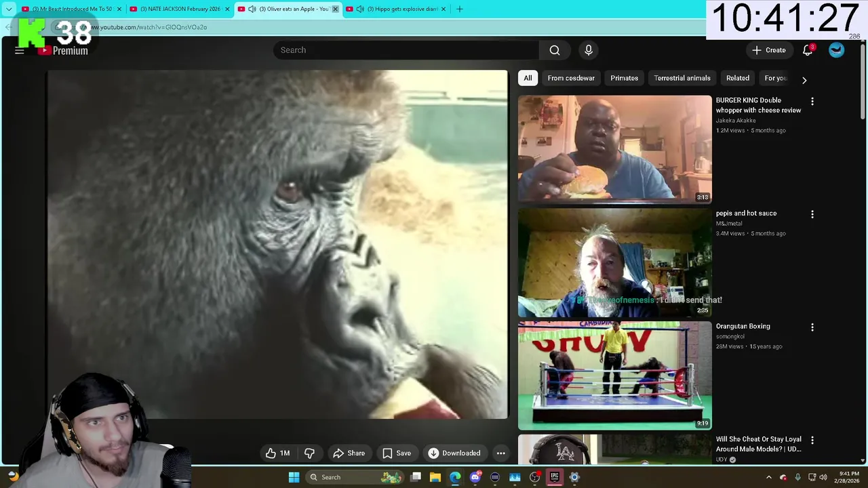Viewport: 868px width, 488px height.
Task: Close the Mr Beast tab
Action: 119,9
